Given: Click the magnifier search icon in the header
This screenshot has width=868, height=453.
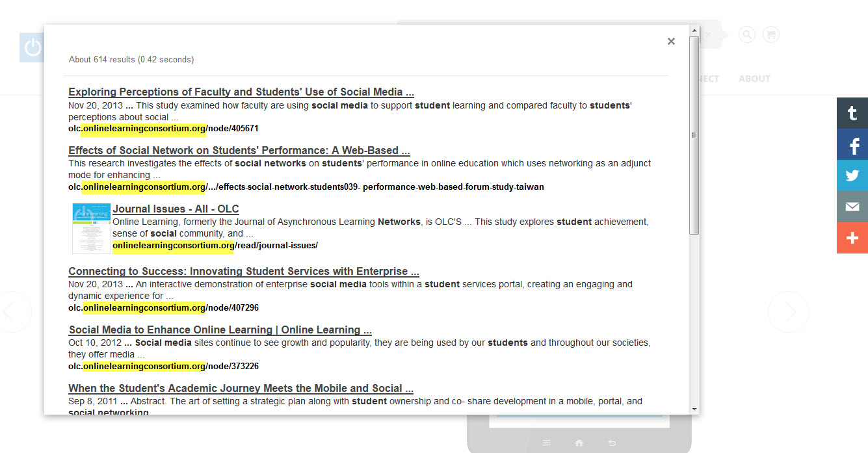Looking at the screenshot, I should (747, 34).
